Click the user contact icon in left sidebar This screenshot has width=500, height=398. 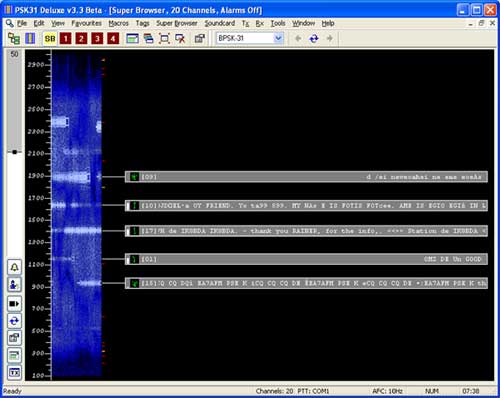(x=14, y=285)
